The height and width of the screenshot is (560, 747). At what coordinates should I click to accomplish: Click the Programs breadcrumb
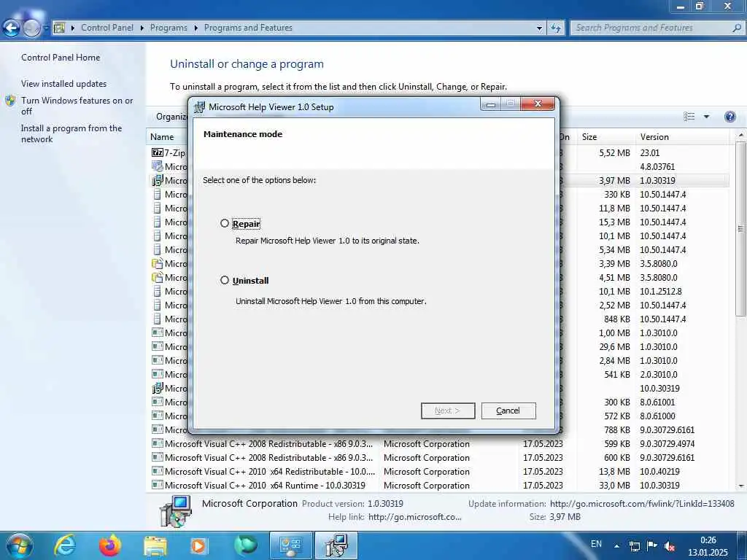(x=169, y=28)
